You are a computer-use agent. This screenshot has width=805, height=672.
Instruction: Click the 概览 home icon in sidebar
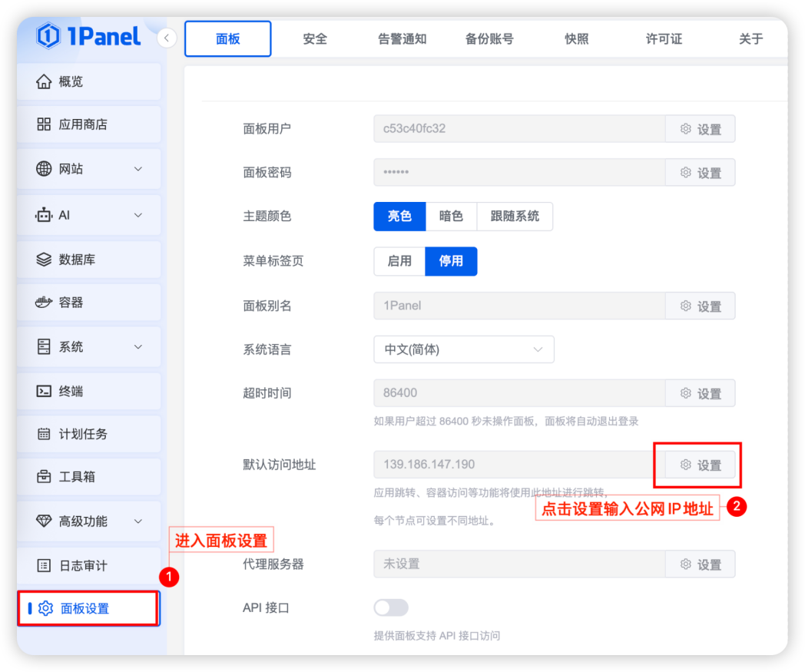click(x=44, y=81)
